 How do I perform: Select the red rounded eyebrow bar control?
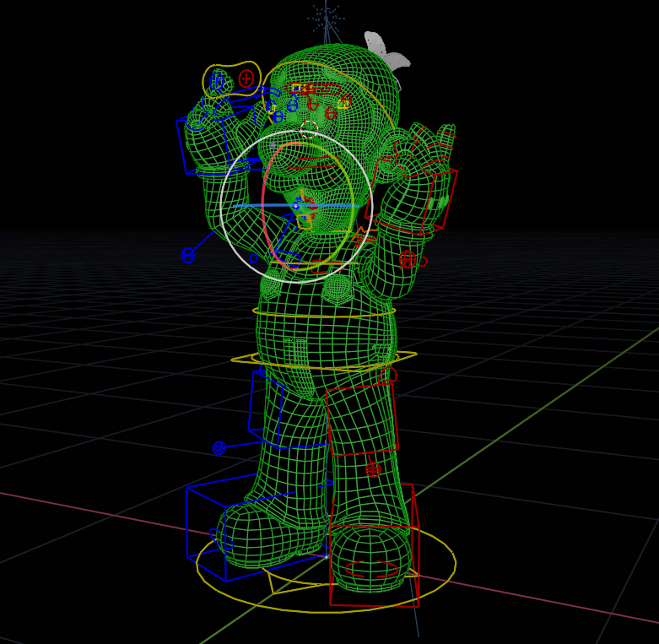tap(313, 89)
